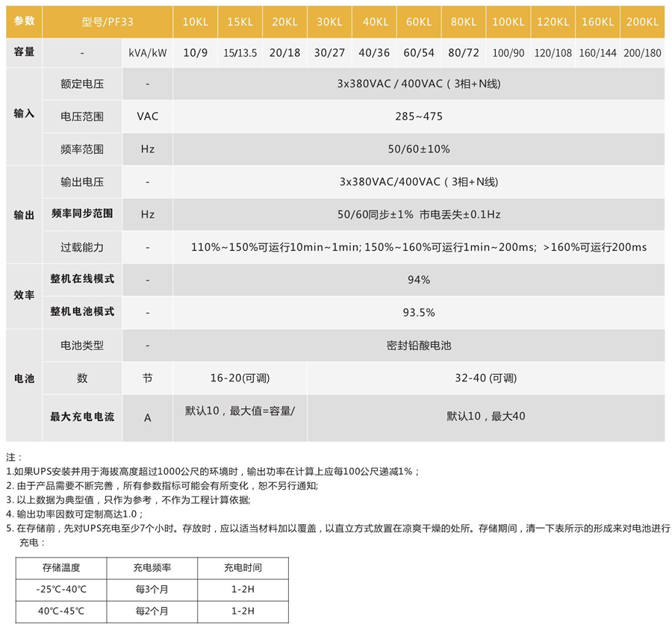Click the 参数 header cell
The image size is (672, 636).
click(x=24, y=22)
